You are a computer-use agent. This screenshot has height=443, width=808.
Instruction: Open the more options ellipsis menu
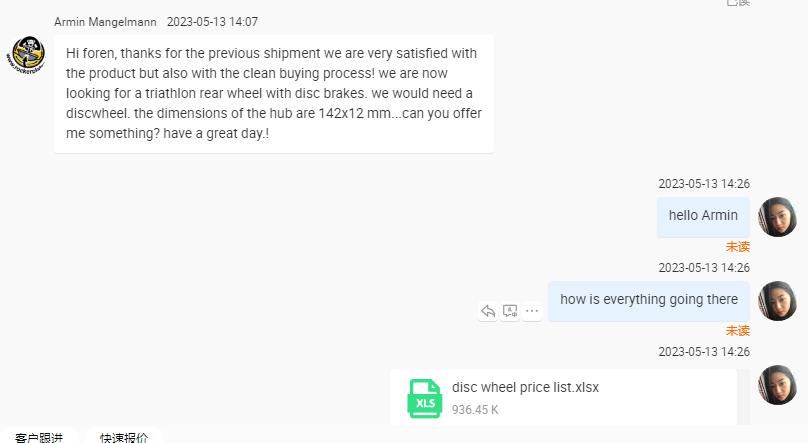pos(532,311)
